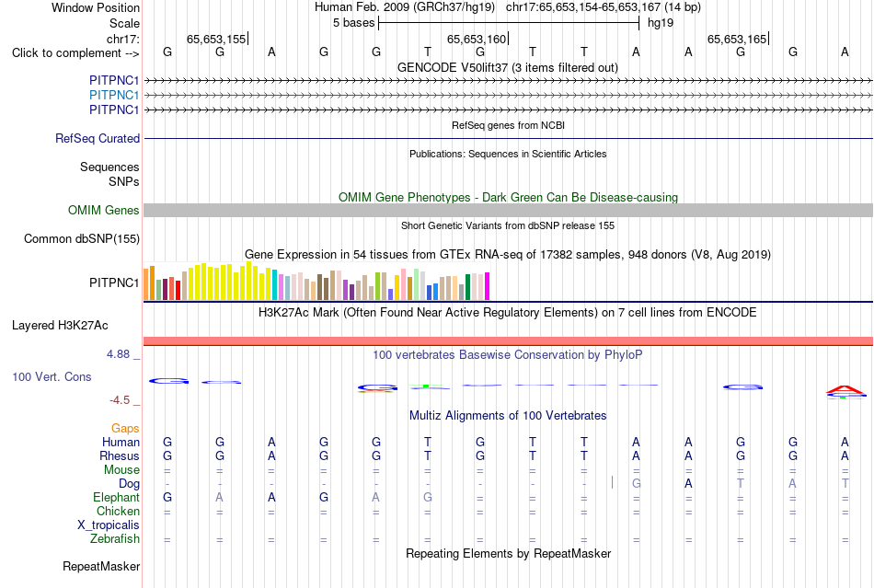Click the 'SNPs' publications label
Screen dimensions: 874x588
[x=124, y=181]
